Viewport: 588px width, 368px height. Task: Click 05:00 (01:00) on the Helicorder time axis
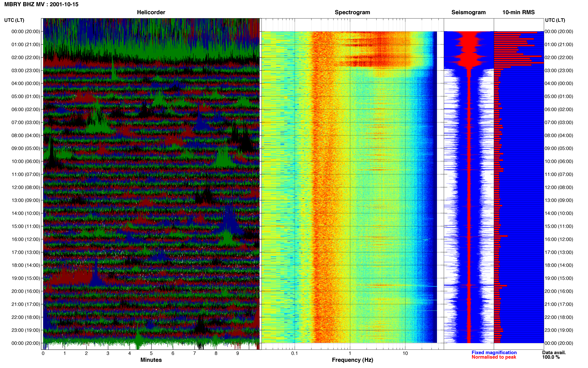click(26, 96)
